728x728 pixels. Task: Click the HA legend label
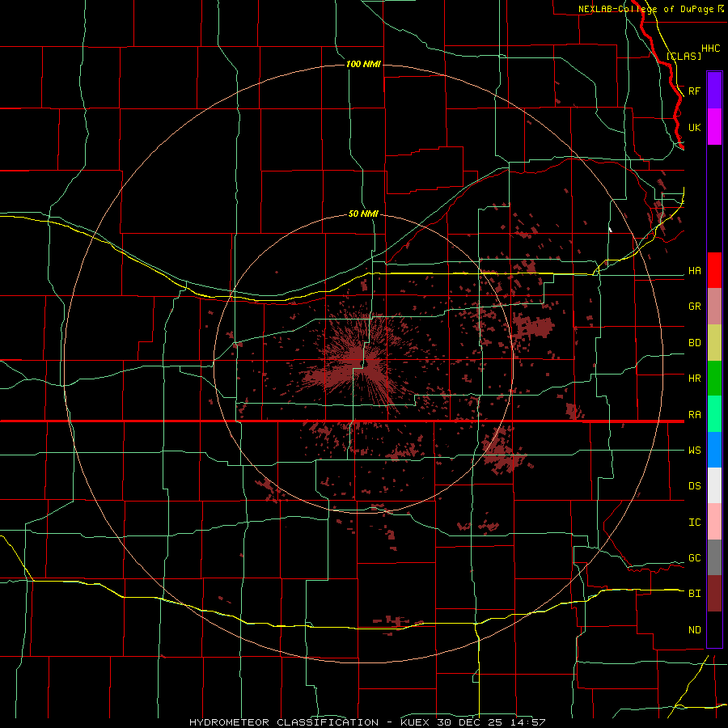pos(694,271)
